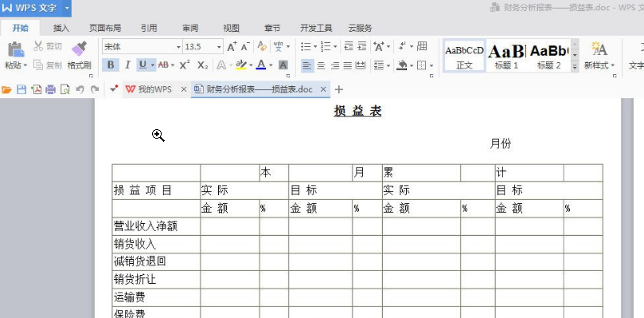Redo the last action
The height and width of the screenshot is (318, 644).
(95, 89)
